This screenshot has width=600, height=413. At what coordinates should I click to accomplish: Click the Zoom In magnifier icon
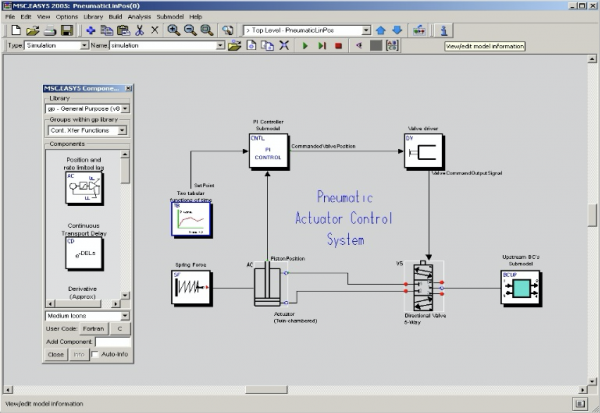(173, 30)
